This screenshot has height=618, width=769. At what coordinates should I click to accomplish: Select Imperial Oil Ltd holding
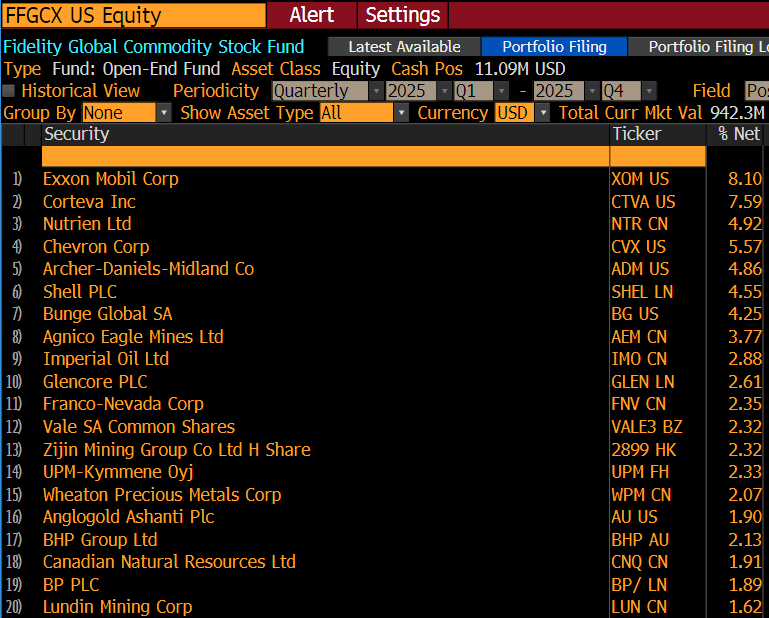[x=105, y=359]
